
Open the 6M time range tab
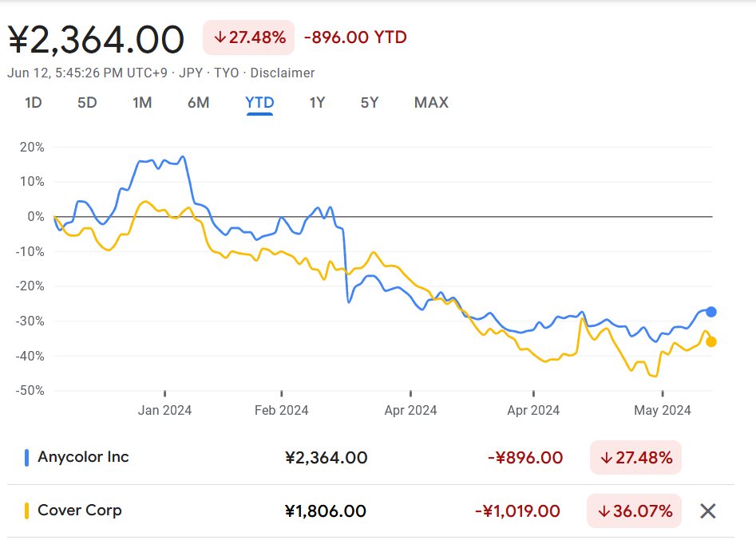(x=199, y=103)
